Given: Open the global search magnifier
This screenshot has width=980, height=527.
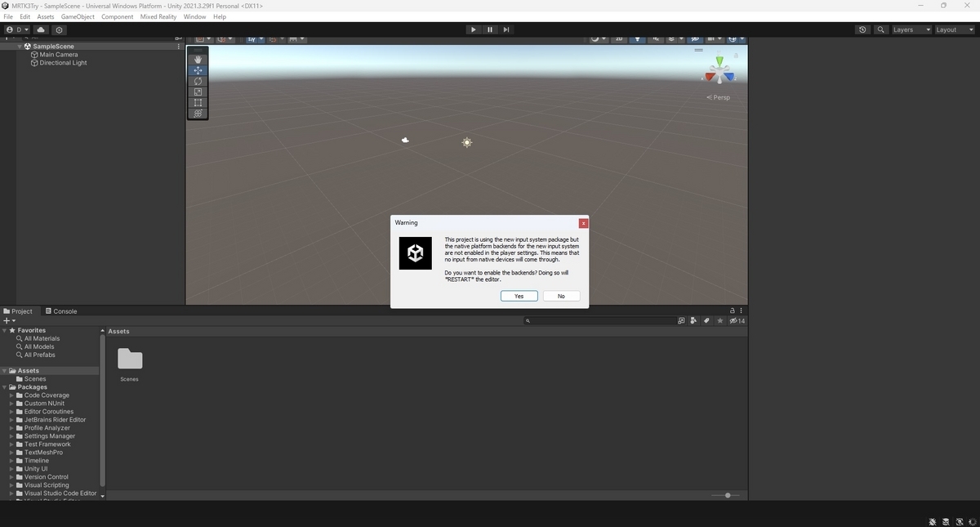Looking at the screenshot, I should [x=880, y=29].
